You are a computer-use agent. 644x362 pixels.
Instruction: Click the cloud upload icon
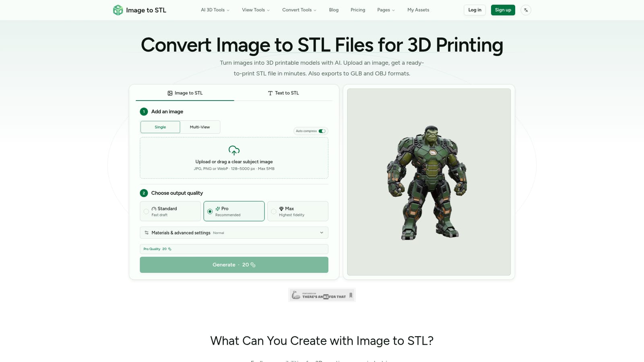point(234,150)
